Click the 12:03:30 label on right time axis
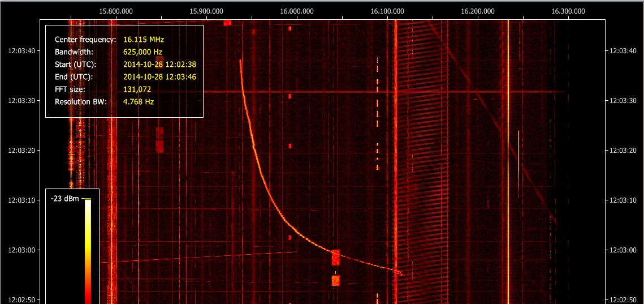 [623, 101]
